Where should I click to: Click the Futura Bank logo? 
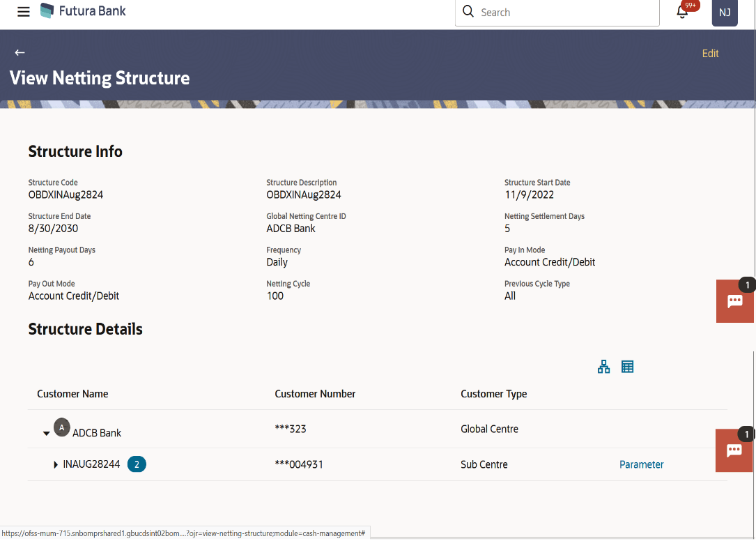(x=83, y=10)
